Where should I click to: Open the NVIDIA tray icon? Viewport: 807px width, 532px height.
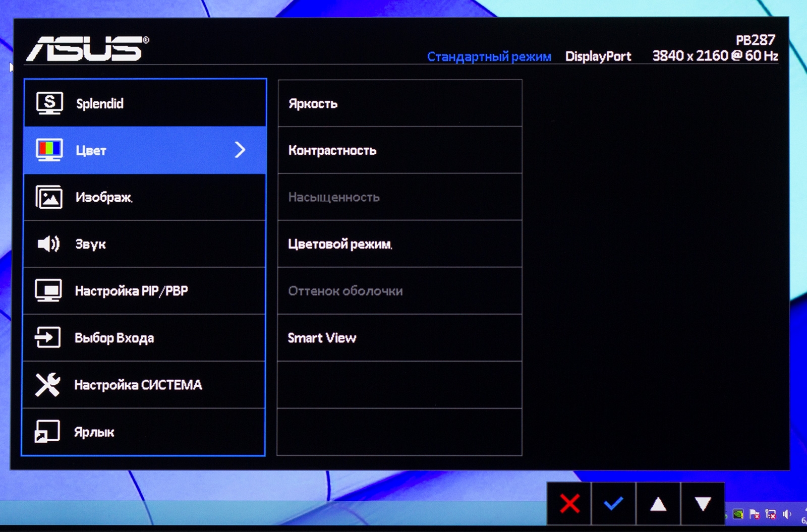(738, 514)
